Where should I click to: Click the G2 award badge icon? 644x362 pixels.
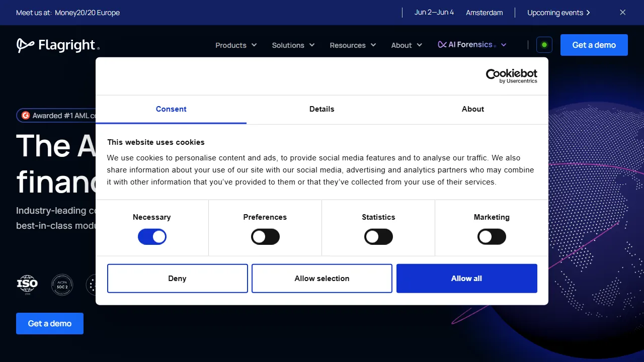pos(26,116)
